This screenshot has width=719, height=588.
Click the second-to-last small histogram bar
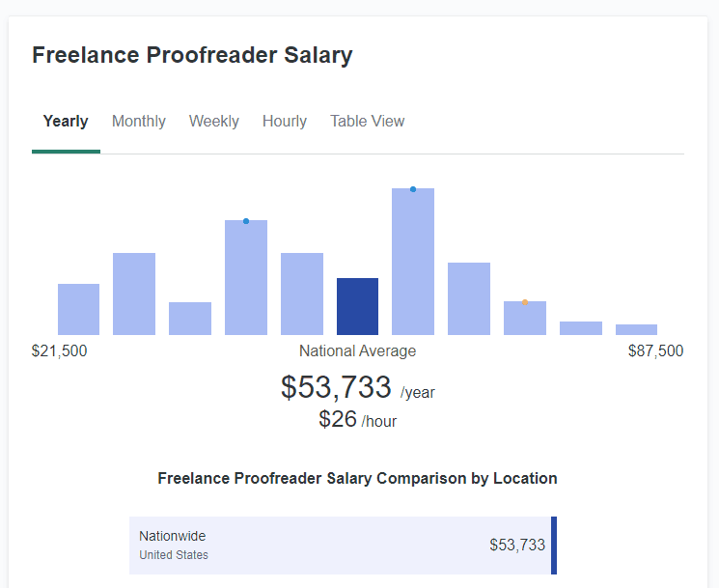point(581,328)
